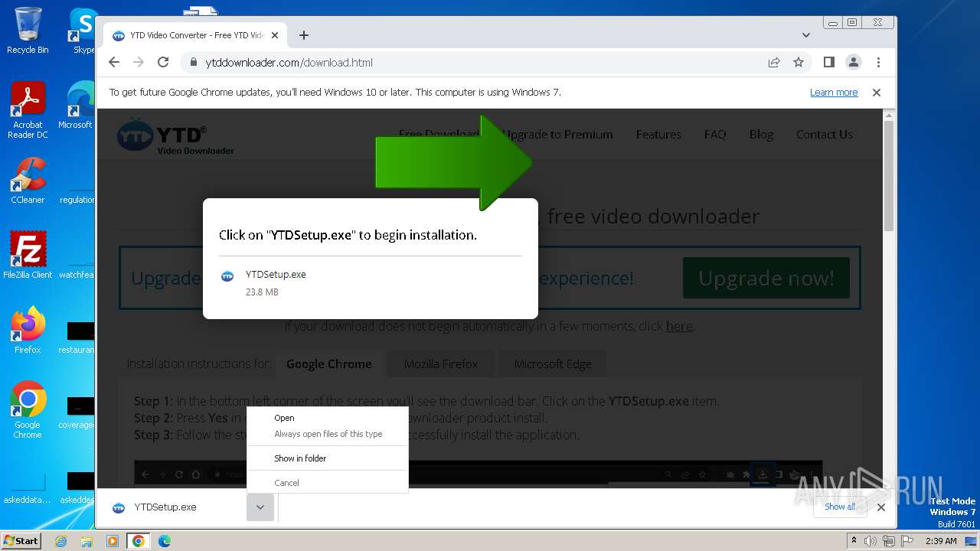
Task: Open Microsoft Edge in taskbar
Action: pyautogui.click(x=164, y=541)
